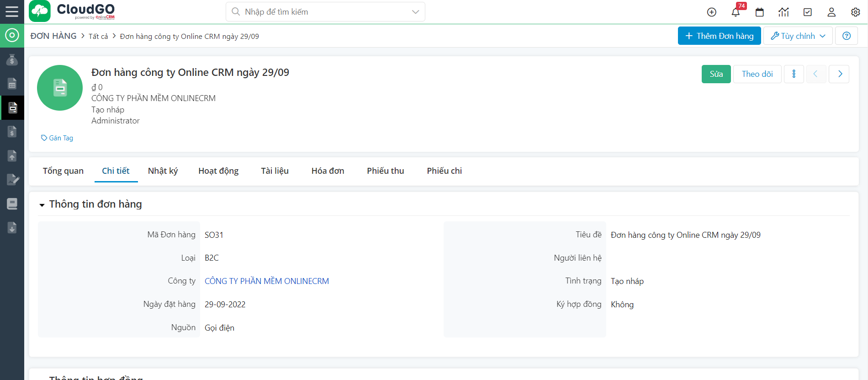Open the settings gear icon
Image resolution: width=868 pixels, height=380 pixels.
[856, 12]
